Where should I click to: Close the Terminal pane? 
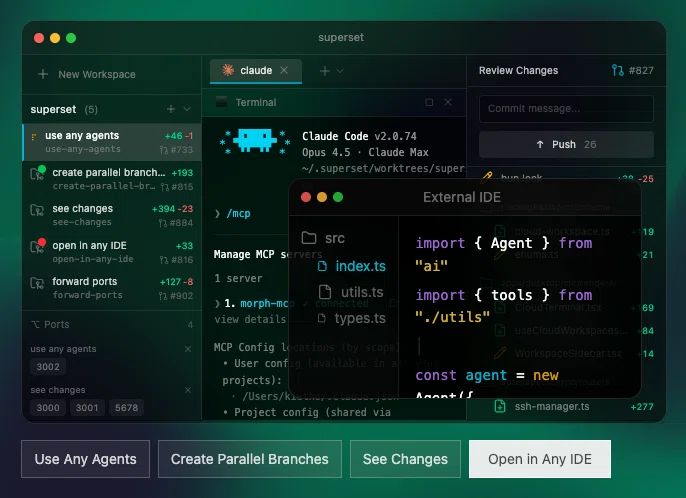pyautogui.click(x=448, y=102)
